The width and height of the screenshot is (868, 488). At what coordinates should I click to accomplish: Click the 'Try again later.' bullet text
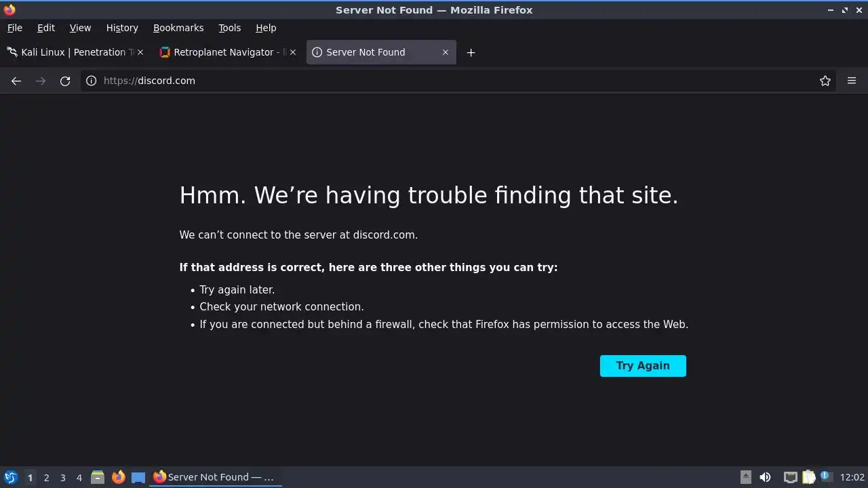point(237,290)
